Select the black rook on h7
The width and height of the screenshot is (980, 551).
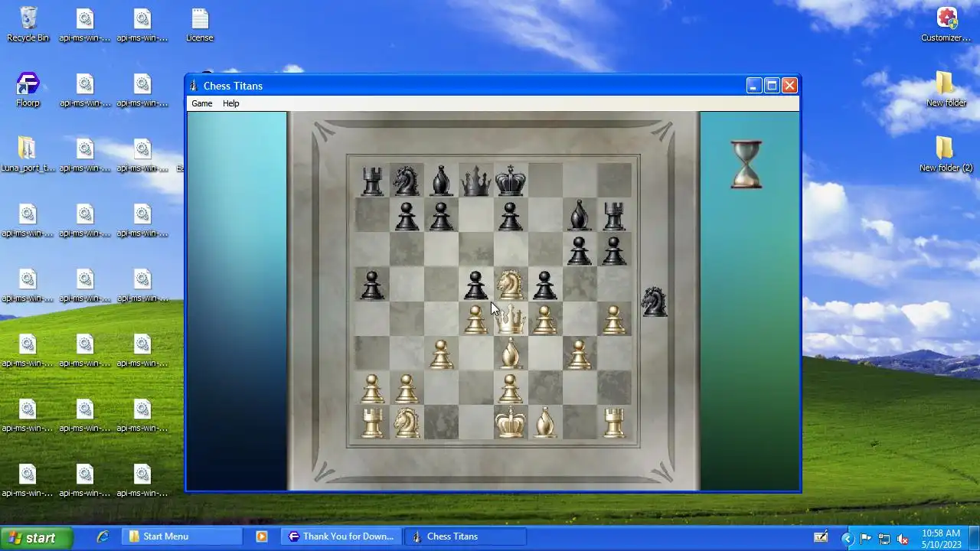614,216
